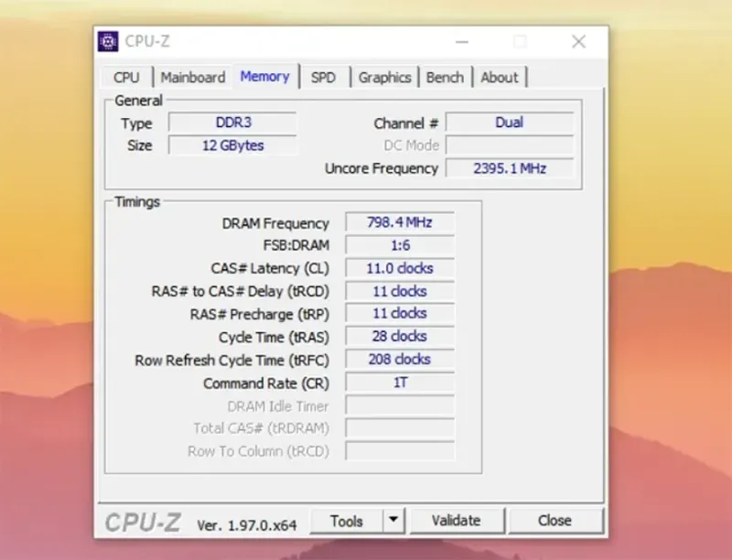Click the CPU-Z title text in the title bar

(x=147, y=41)
